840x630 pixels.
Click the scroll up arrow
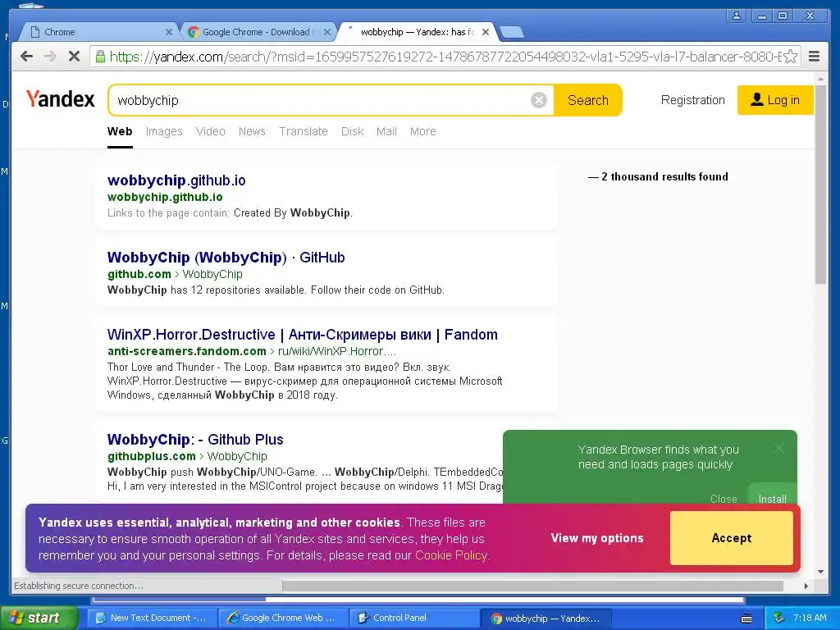820,79
